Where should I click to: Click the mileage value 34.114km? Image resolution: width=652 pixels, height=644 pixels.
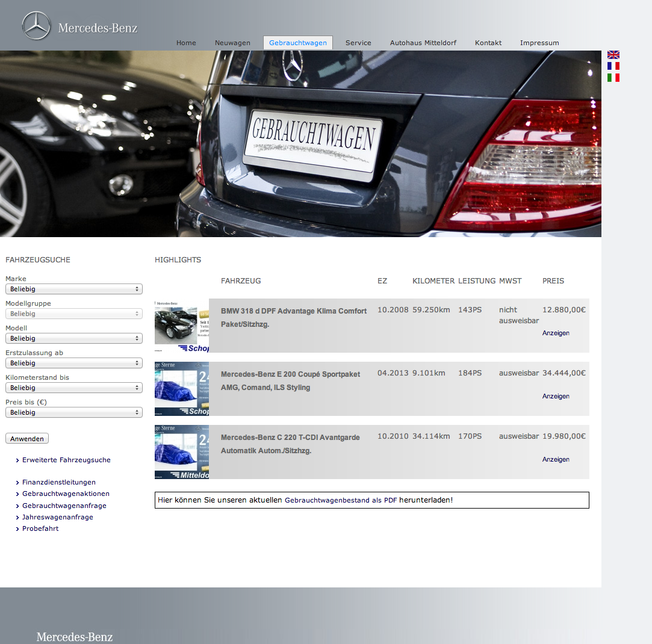431,436
